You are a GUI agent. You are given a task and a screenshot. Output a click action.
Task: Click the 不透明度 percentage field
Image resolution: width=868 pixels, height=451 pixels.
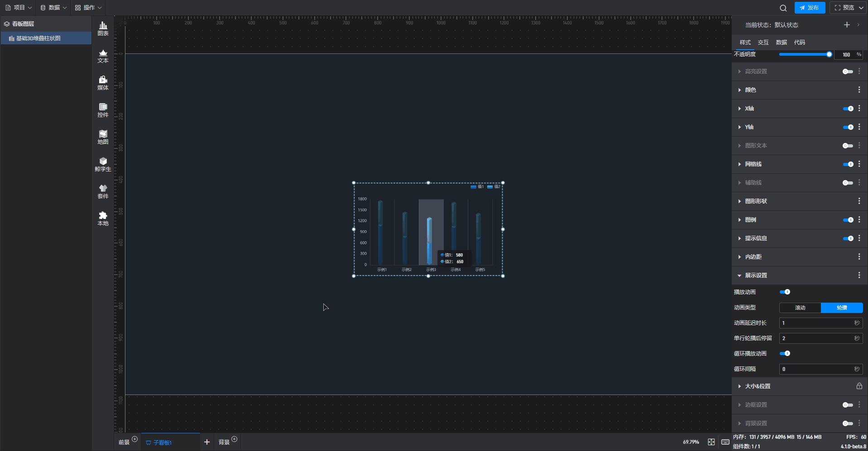[849, 55]
